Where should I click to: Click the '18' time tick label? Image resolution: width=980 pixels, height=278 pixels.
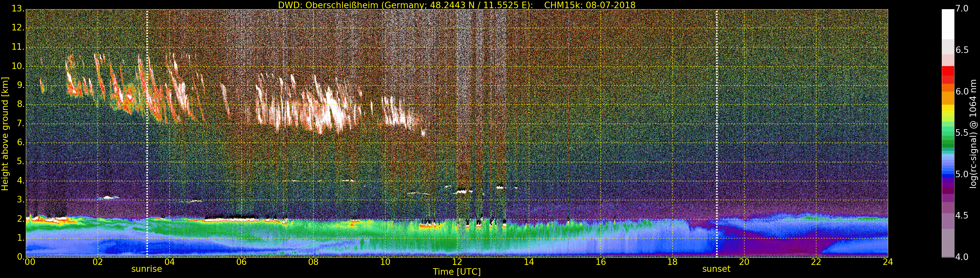(672, 262)
